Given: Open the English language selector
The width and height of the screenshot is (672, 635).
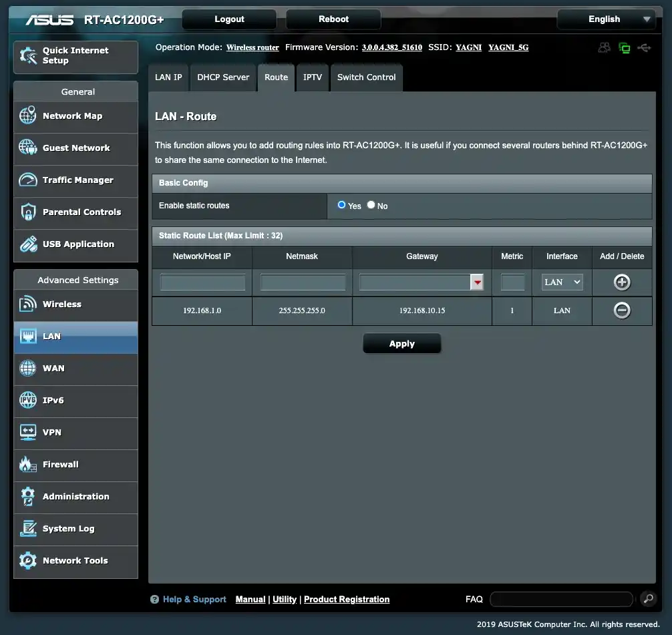Looking at the screenshot, I should (605, 19).
